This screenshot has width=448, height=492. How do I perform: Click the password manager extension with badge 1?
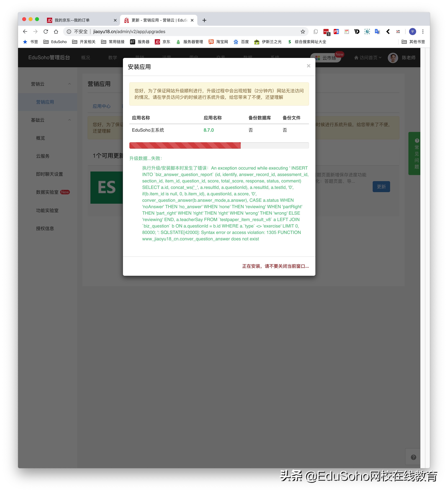[326, 32]
